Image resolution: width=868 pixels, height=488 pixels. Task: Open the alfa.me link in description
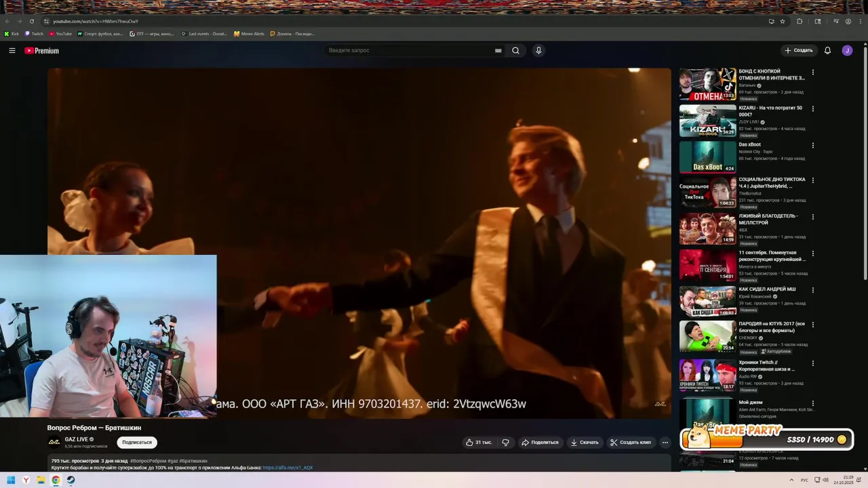click(x=288, y=468)
